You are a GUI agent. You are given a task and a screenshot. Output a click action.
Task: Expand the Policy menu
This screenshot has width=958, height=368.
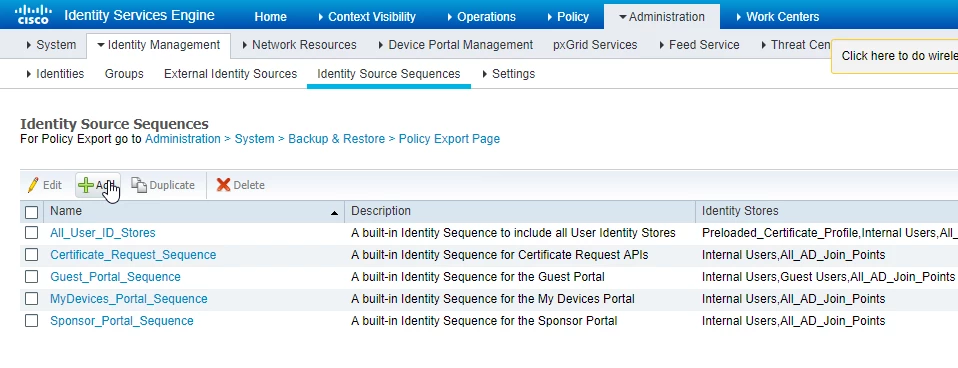pos(568,17)
